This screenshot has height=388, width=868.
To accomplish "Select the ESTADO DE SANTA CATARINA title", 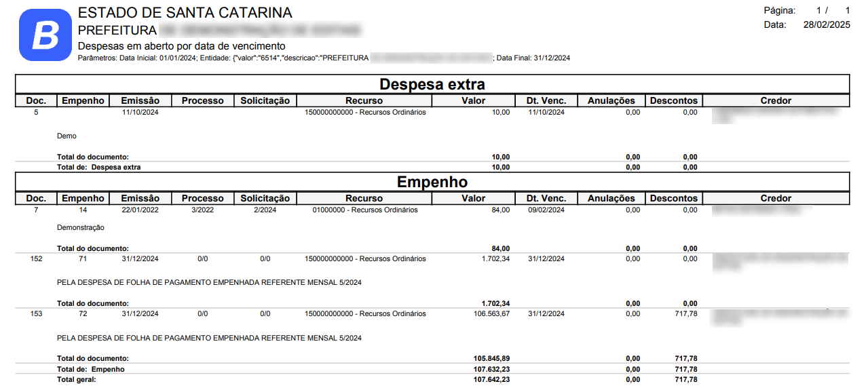I will pos(185,13).
